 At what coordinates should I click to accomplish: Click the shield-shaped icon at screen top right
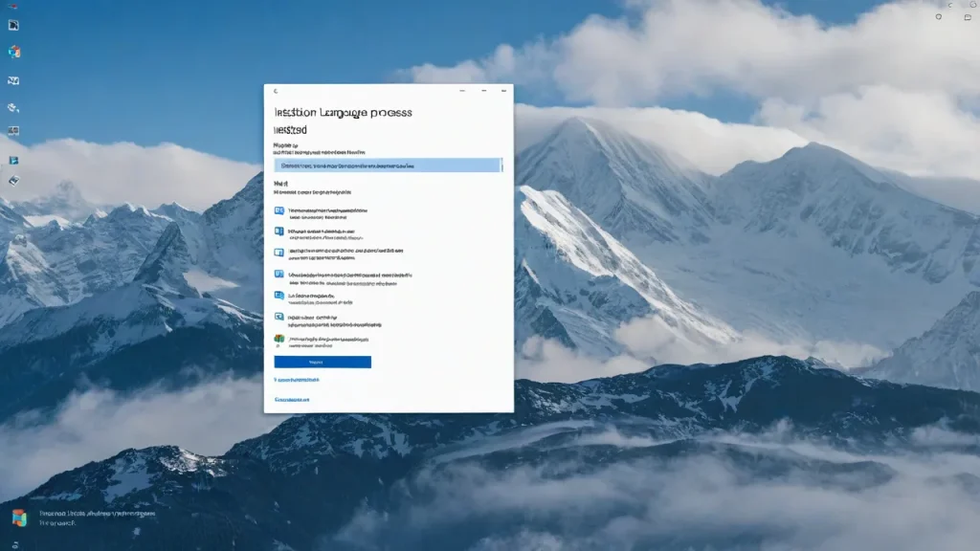tap(938, 17)
